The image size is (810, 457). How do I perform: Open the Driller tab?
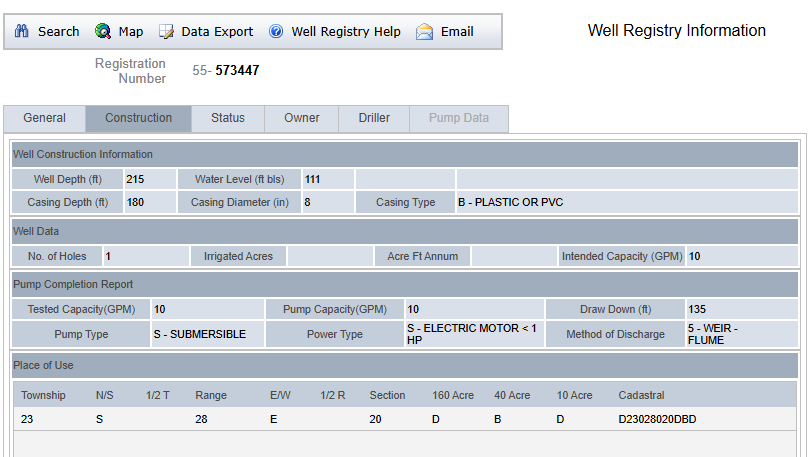point(374,118)
